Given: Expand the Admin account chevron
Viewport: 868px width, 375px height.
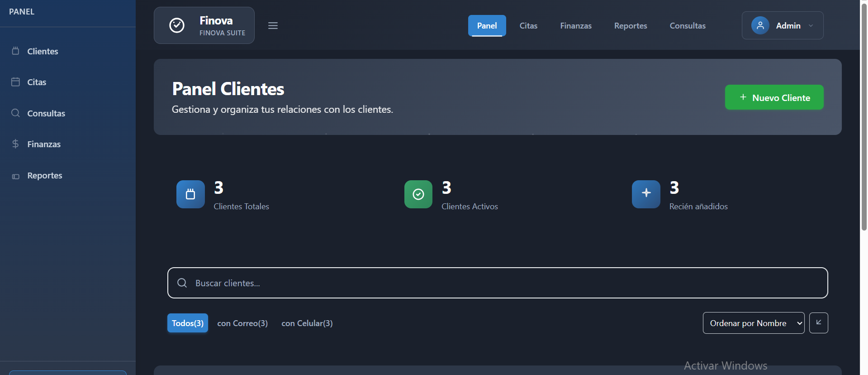Looking at the screenshot, I should pos(811,26).
